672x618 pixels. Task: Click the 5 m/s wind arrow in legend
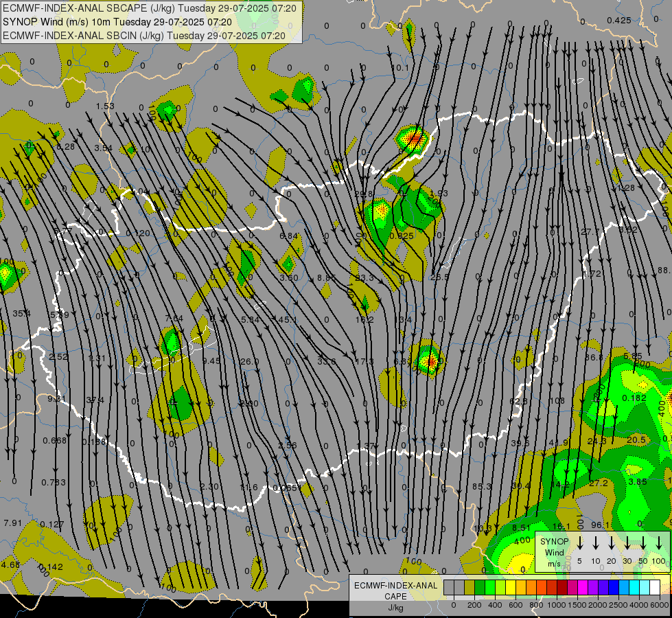580,543
